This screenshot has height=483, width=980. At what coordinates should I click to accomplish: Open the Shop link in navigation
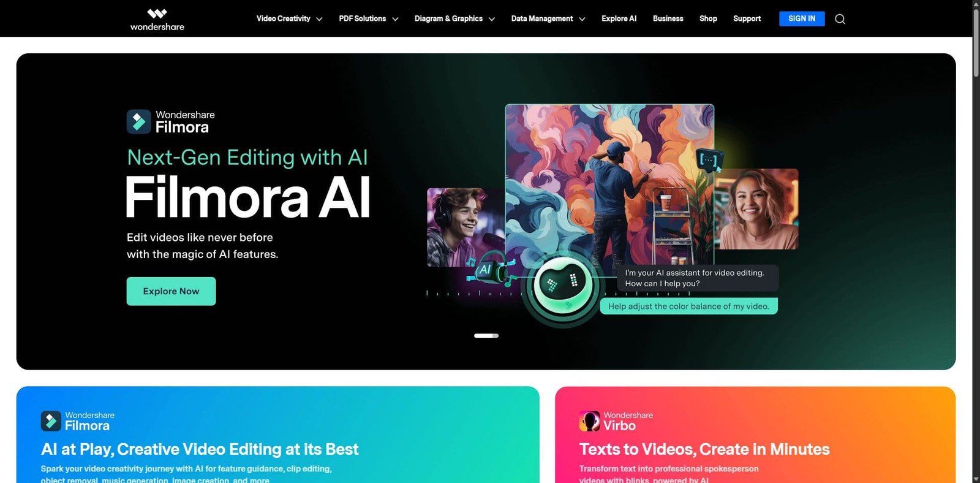[708, 19]
